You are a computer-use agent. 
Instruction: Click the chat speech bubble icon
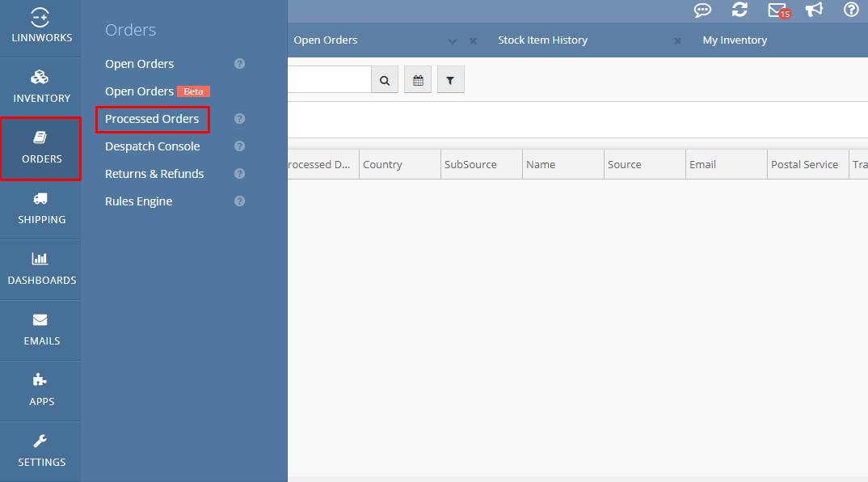tap(702, 10)
